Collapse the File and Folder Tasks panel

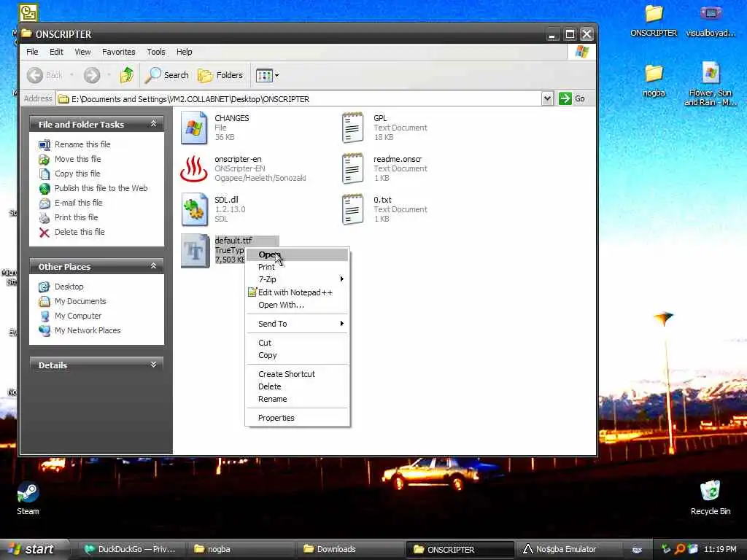(x=153, y=124)
